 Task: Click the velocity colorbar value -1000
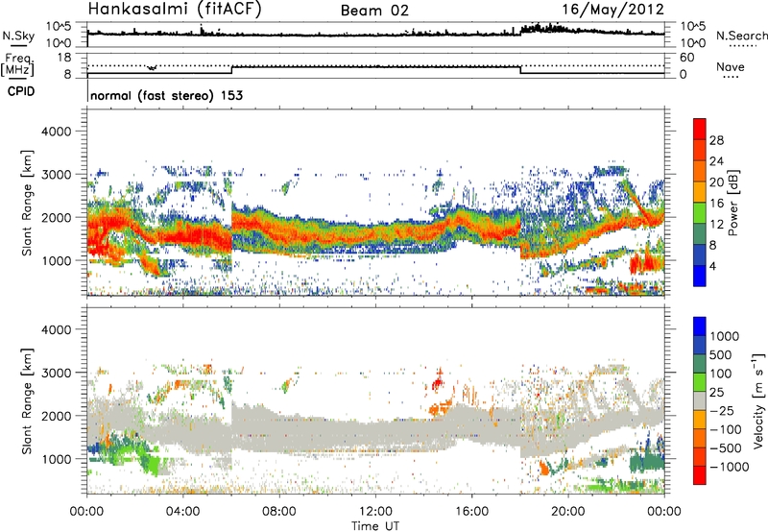(730, 467)
